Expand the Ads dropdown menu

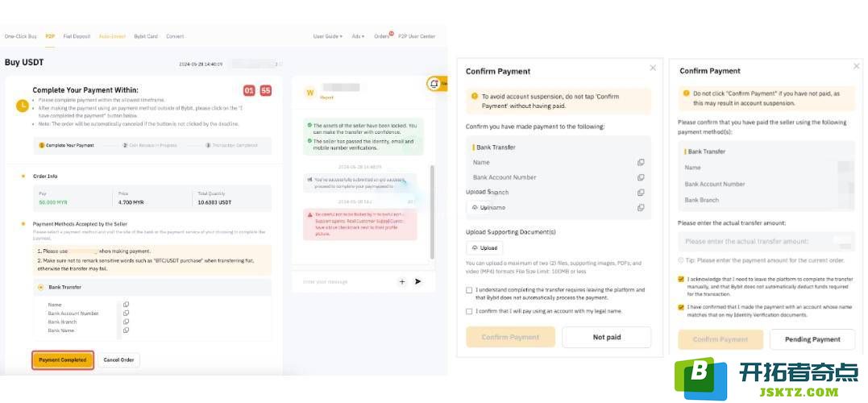pyautogui.click(x=358, y=36)
